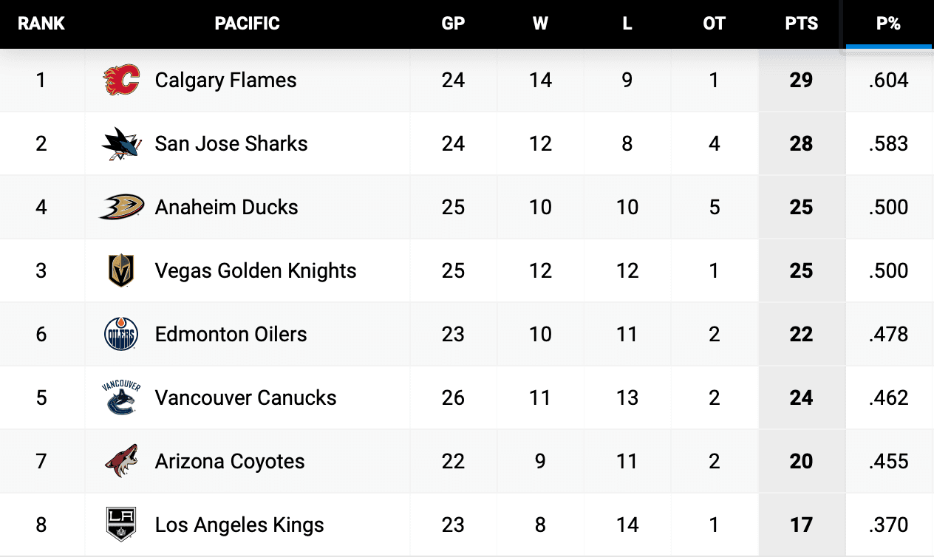Sort by GP column header

(453, 24)
